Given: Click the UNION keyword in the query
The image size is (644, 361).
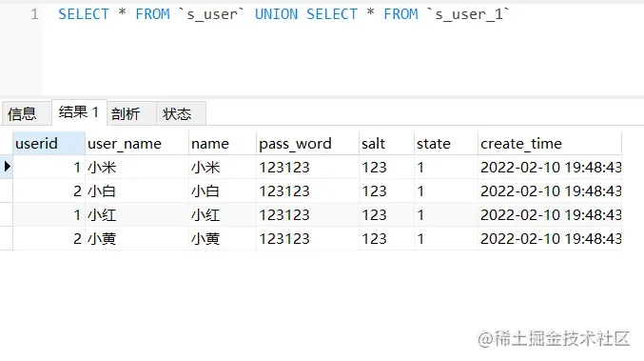Looking at the screenshot, I should 276,14.
